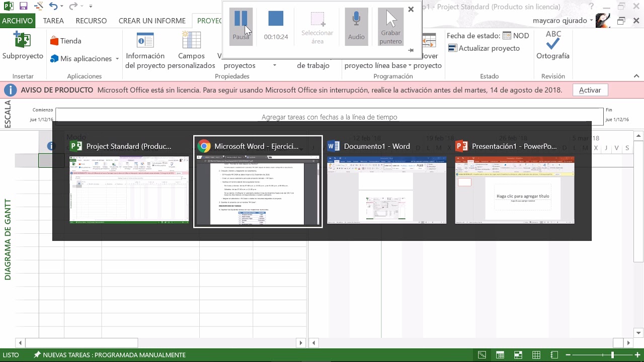Viewport: 644px width, 362px height.
Task: Toggle Grabar puntero option
Action: pos(391,27)
